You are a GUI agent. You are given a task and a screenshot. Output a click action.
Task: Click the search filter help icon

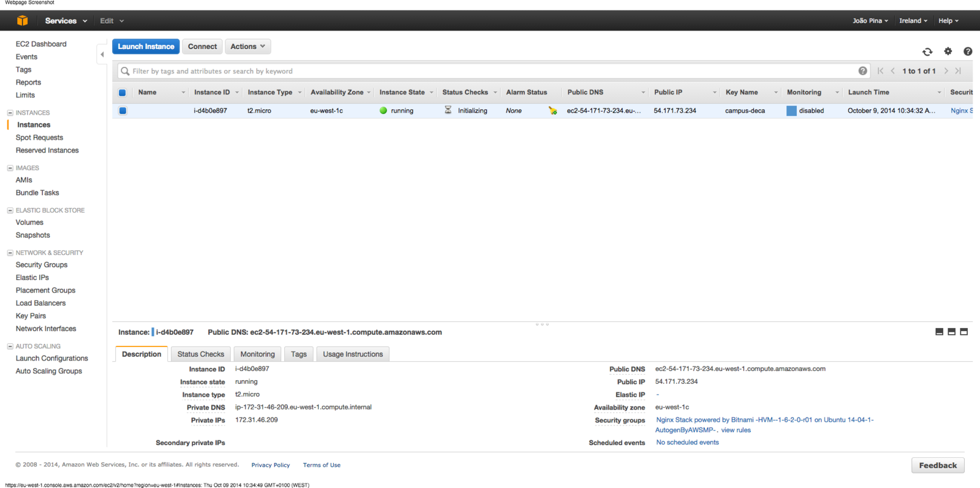coord(862,71)
